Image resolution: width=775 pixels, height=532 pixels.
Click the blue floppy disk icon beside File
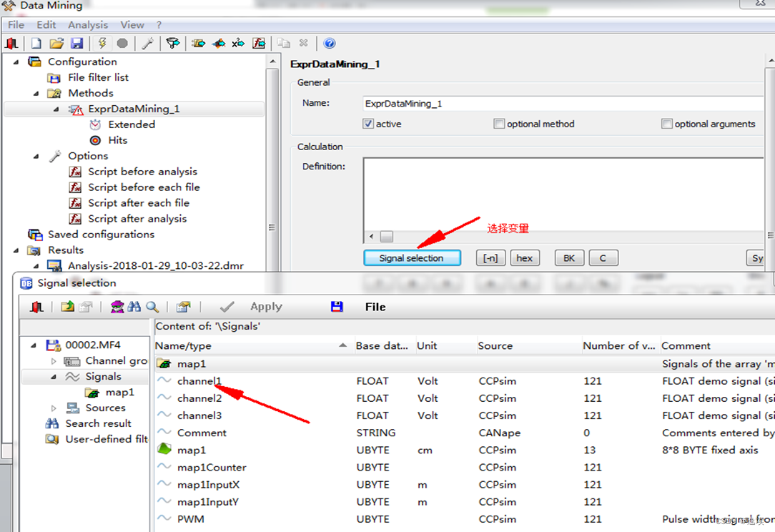(x=337, y=307)
